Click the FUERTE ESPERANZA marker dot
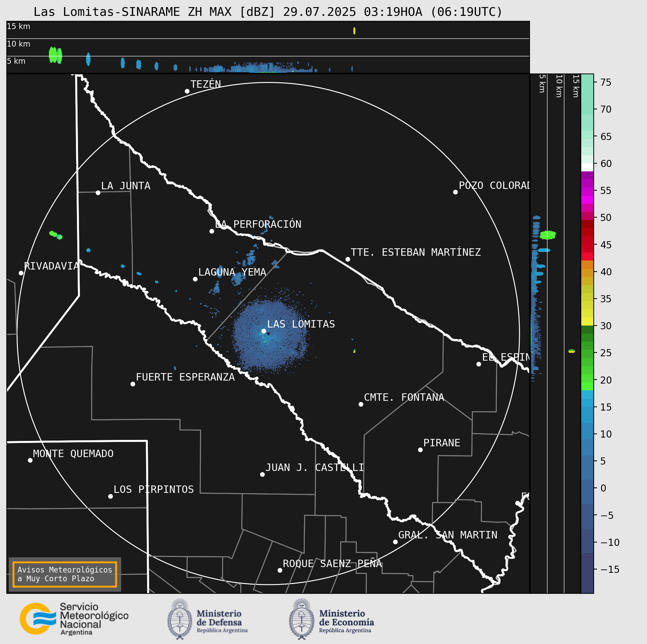Image resolution: width=647 pixels, height=644 pixels. click(133, 384)
